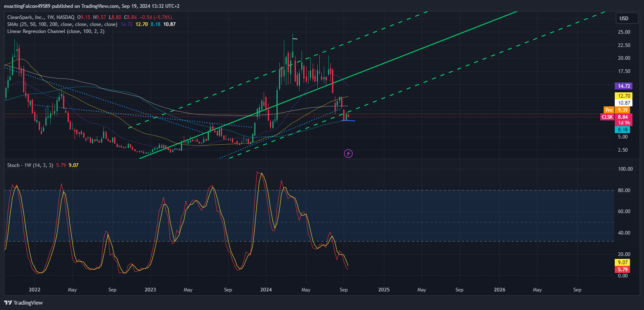Click the teal 8.18 price label

622,130
